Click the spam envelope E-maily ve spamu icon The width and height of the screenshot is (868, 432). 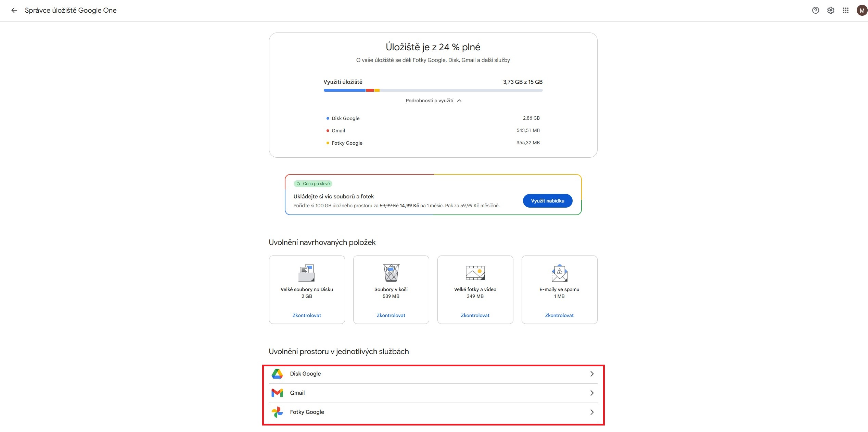pos(559,273)
